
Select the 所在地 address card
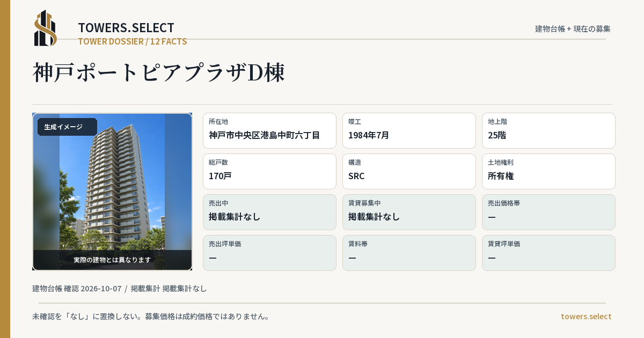269,130
